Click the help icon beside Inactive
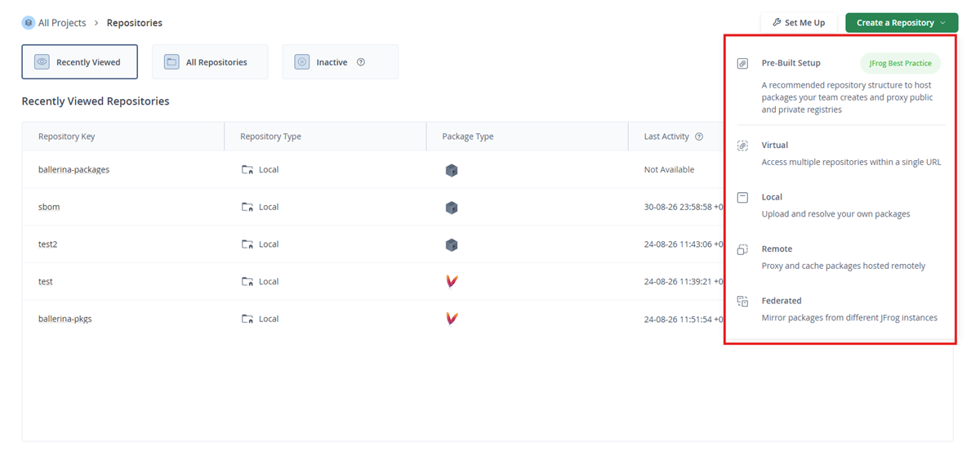Image resolution: width=980 pixels, height=457 pixels. click(x=361, y=62)
